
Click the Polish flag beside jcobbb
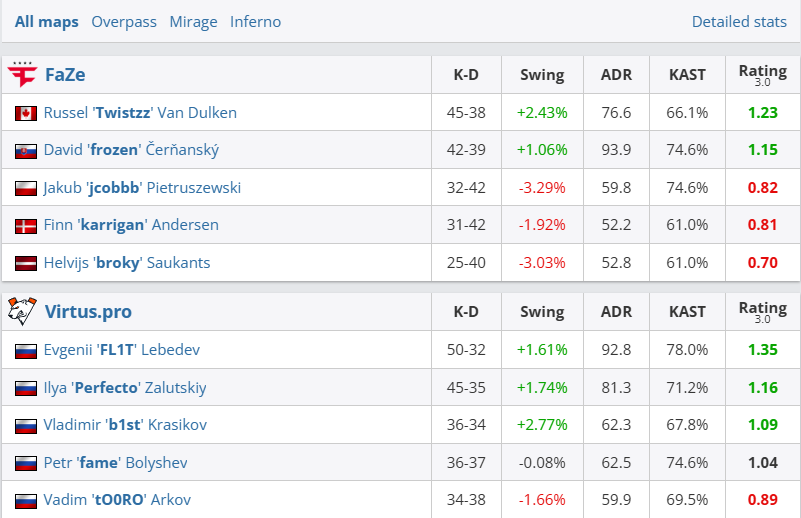coord(26,188)
